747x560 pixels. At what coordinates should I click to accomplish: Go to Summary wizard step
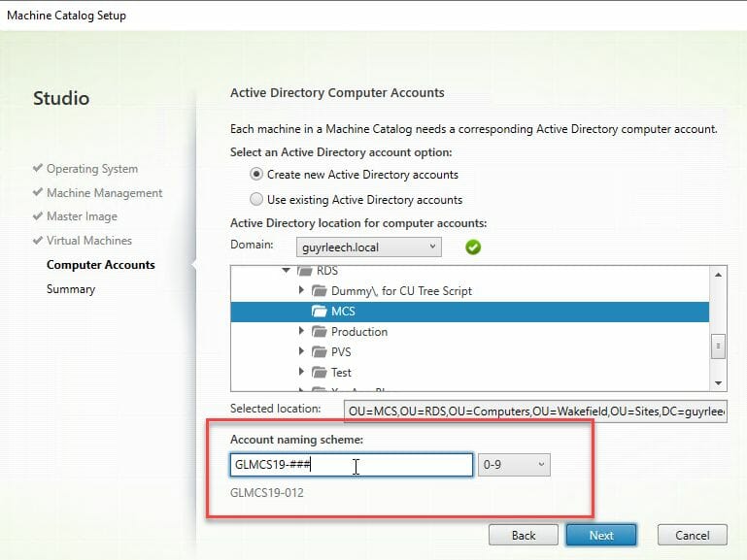click(71, 289)
